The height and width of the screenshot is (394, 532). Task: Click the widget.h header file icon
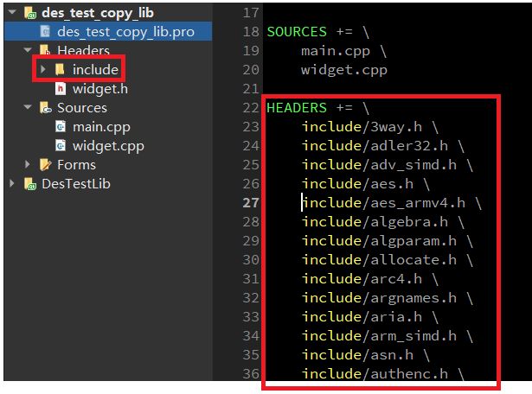[60, 88]
